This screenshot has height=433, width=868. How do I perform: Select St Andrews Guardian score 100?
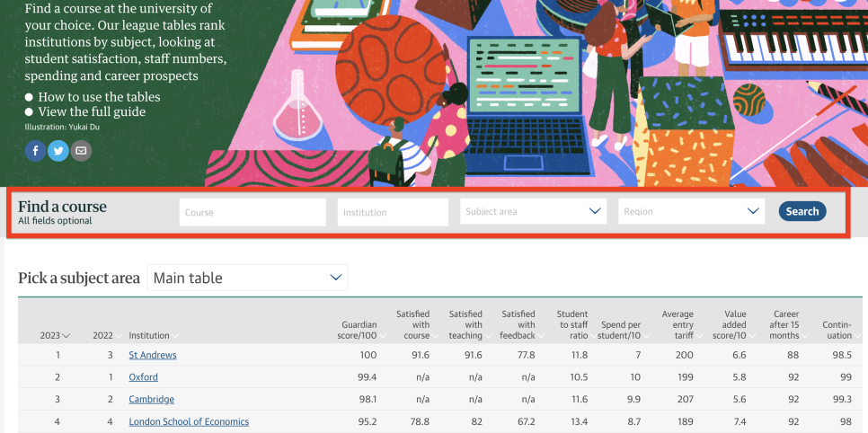coord(368,355)
